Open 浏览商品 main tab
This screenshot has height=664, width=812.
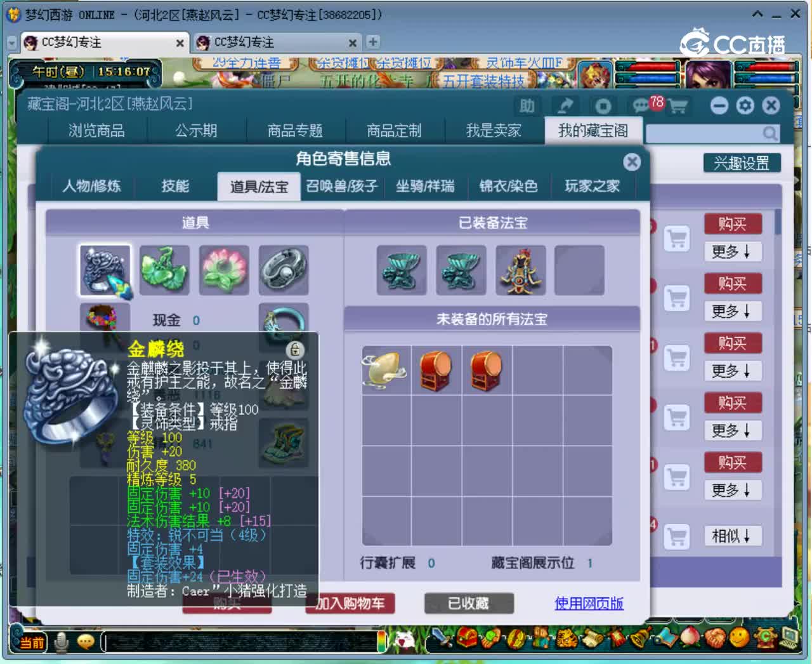click(96, 131)
